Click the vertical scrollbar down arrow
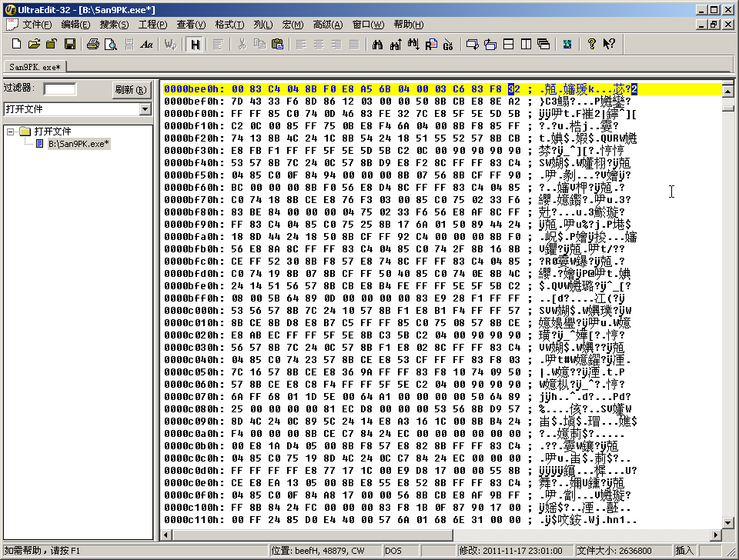 pos(727,523)
